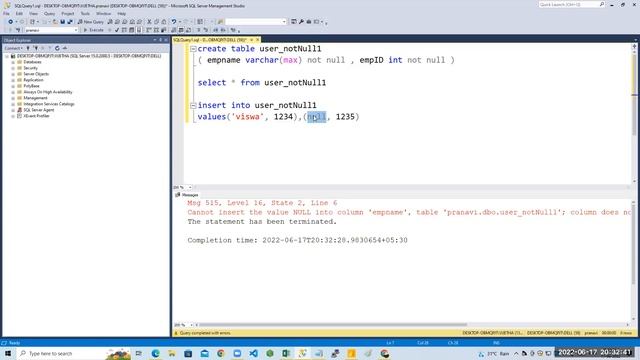
Task: Open the Help menu
Action: (122, 13)
